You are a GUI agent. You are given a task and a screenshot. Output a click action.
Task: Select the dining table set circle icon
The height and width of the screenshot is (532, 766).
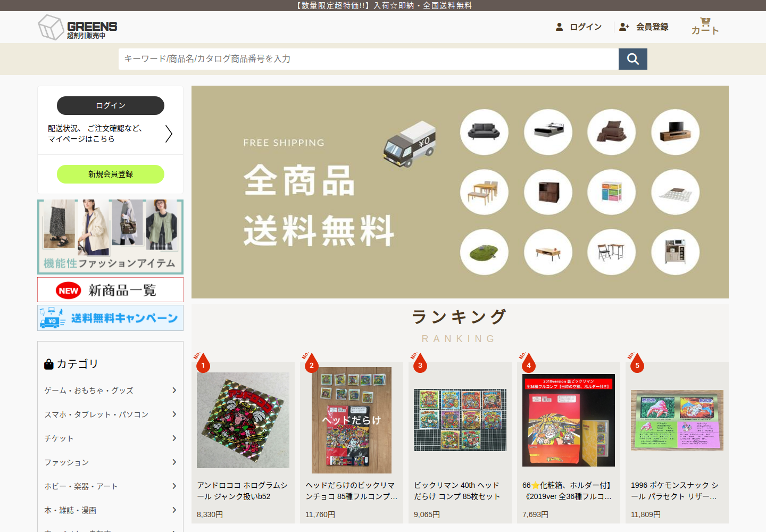(484, 192)
